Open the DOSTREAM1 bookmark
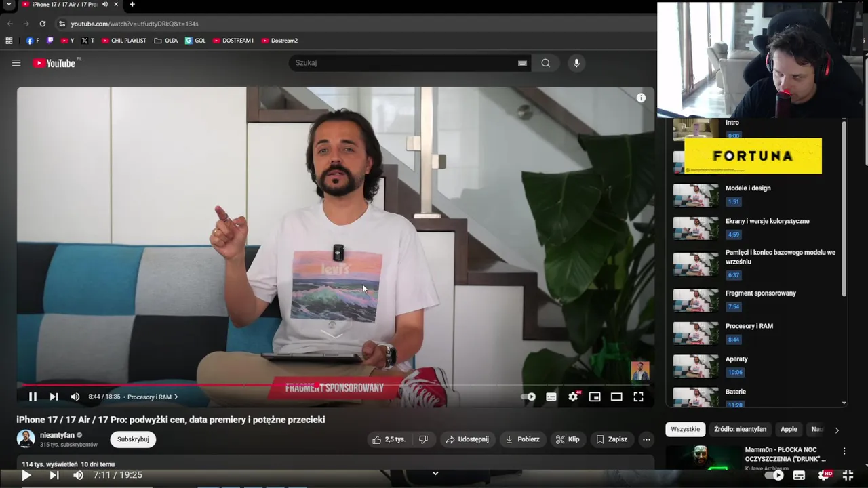Viewport: 868px width, 488px height. 233,41
